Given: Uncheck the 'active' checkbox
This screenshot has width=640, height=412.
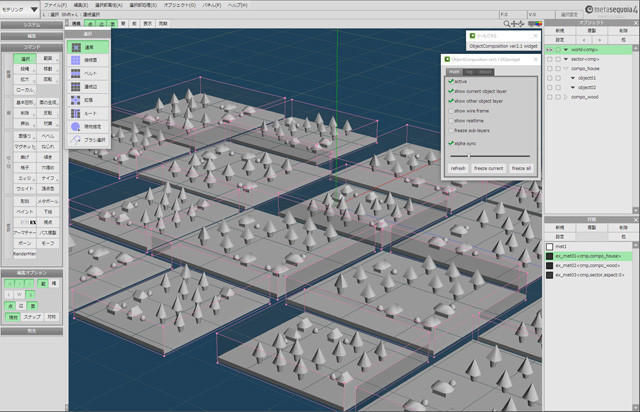Looking at the screenshot, I should click(451, 82).
